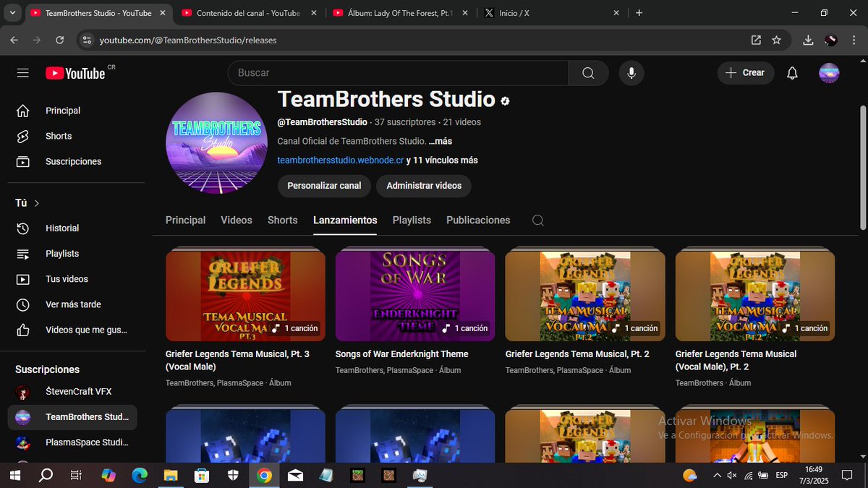
Task: Open the Windows notification center
Action: pos(846,475)
